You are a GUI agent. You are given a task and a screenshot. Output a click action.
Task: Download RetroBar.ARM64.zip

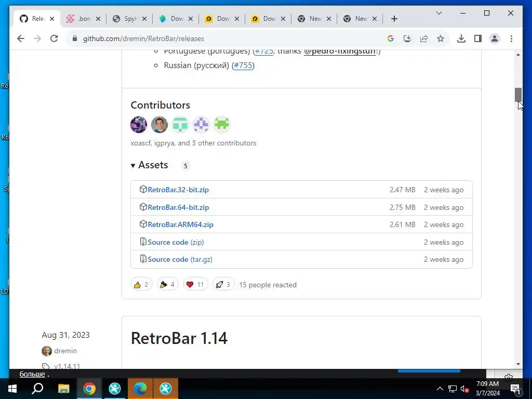point(180,224)
